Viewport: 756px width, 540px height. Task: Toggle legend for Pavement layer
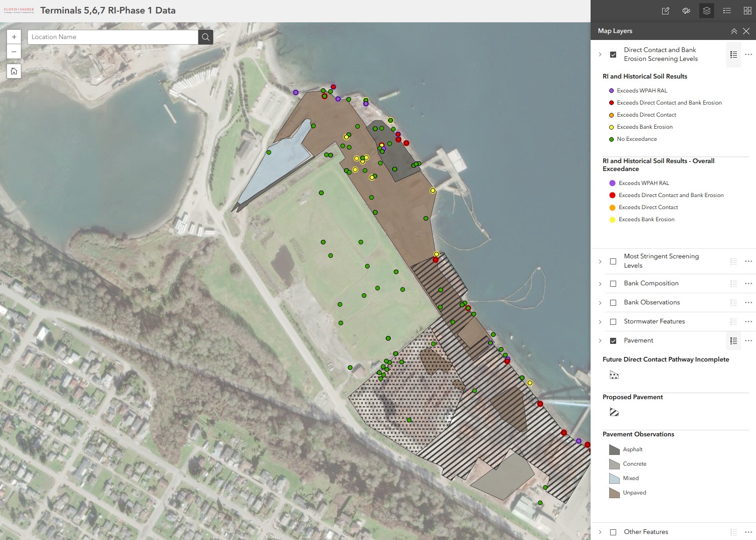point(734,341)
